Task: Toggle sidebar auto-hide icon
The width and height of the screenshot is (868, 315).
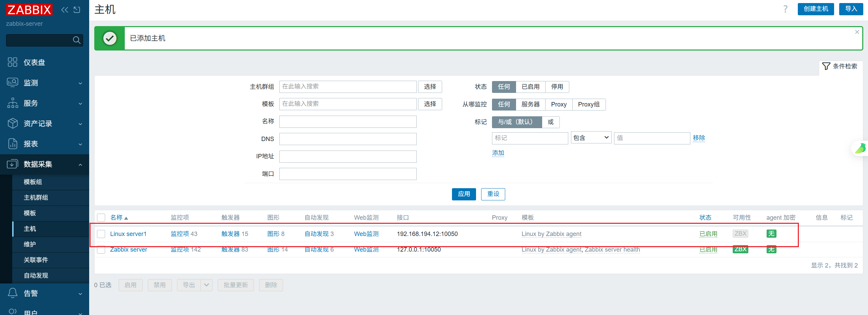Action: 77,10
